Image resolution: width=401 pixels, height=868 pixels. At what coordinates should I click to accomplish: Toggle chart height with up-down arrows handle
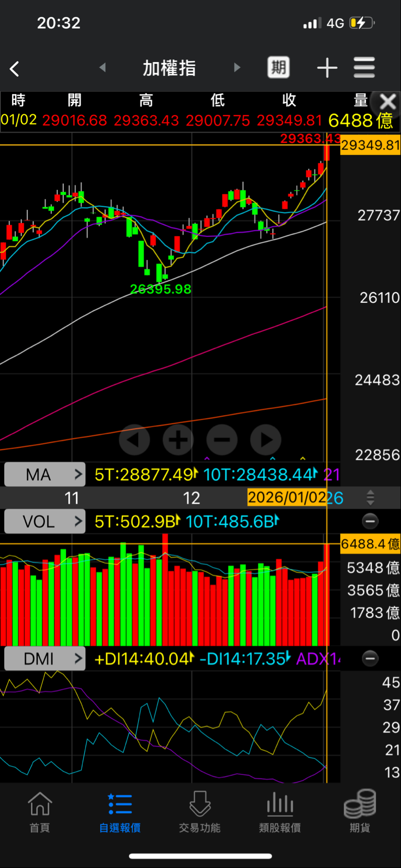tap(370, 498)
